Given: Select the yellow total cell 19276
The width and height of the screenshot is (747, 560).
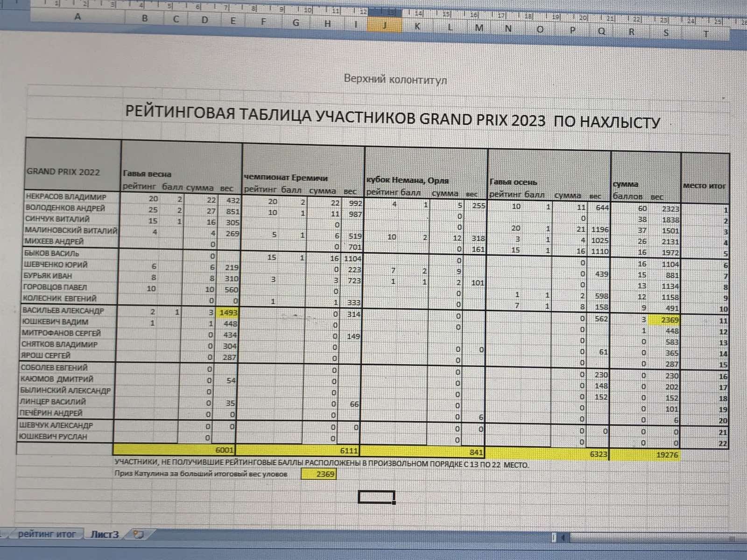Looking at the screenshot, I should (x=667, y=455).
